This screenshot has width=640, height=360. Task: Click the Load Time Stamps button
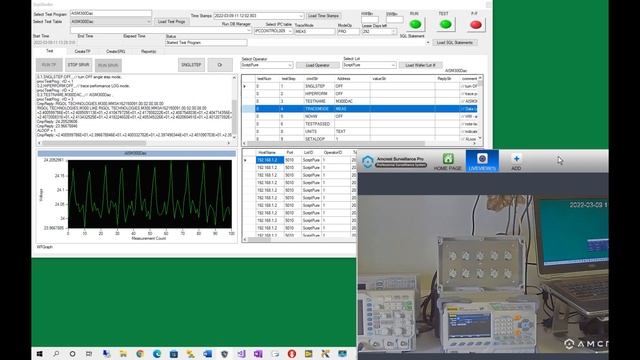(323, 16)
